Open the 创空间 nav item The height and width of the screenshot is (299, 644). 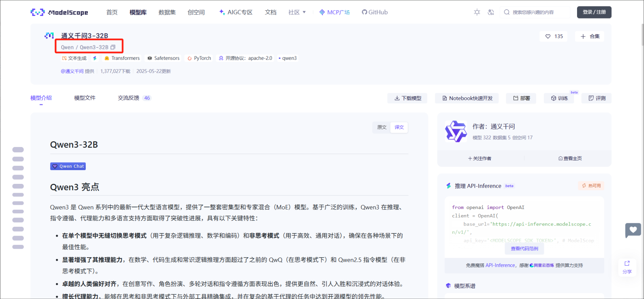[196, 12]
